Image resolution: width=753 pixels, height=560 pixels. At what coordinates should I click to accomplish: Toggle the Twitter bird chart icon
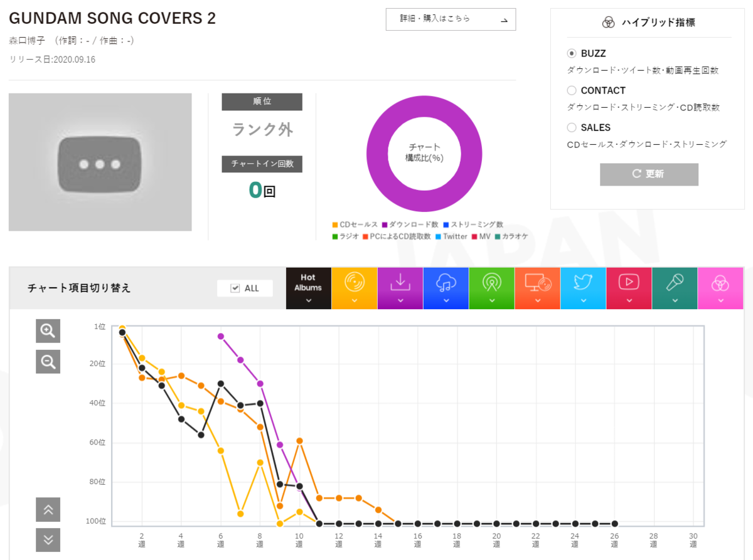coord(584,283)
